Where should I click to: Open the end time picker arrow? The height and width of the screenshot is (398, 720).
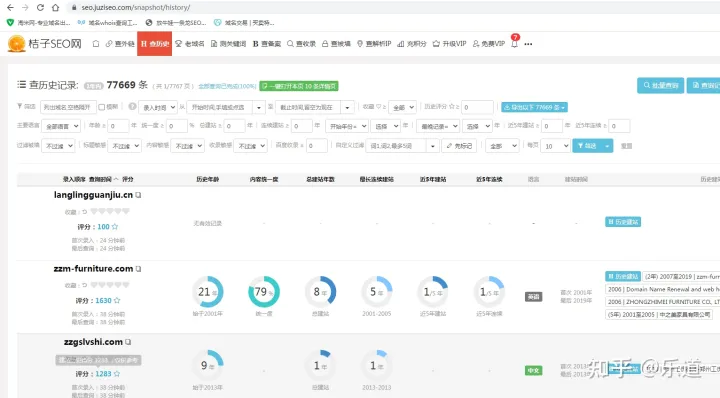347,107
